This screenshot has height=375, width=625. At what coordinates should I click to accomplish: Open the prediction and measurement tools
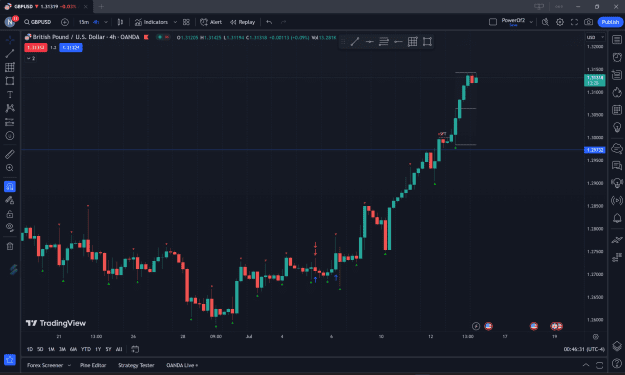[x=10, y=122]
